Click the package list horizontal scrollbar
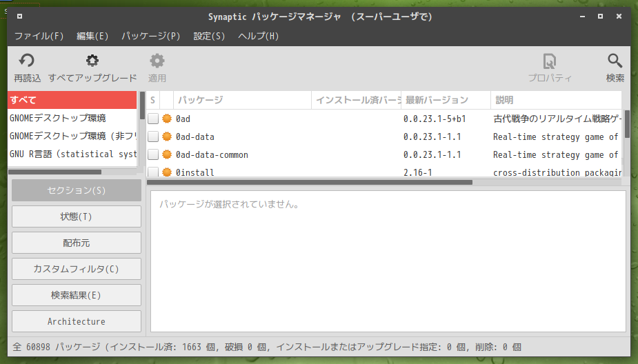 [x=310, y=183]
